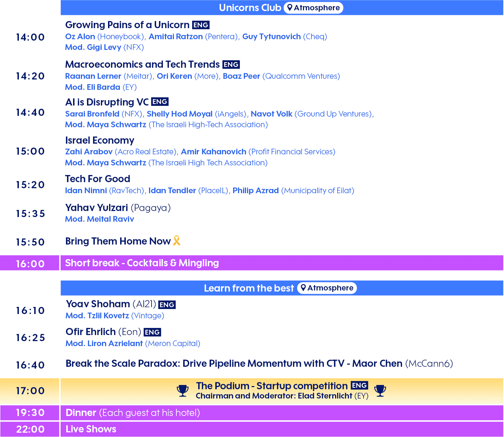Click the trophy icon right of Elad Sternlicht

click(x=380, y=391)
